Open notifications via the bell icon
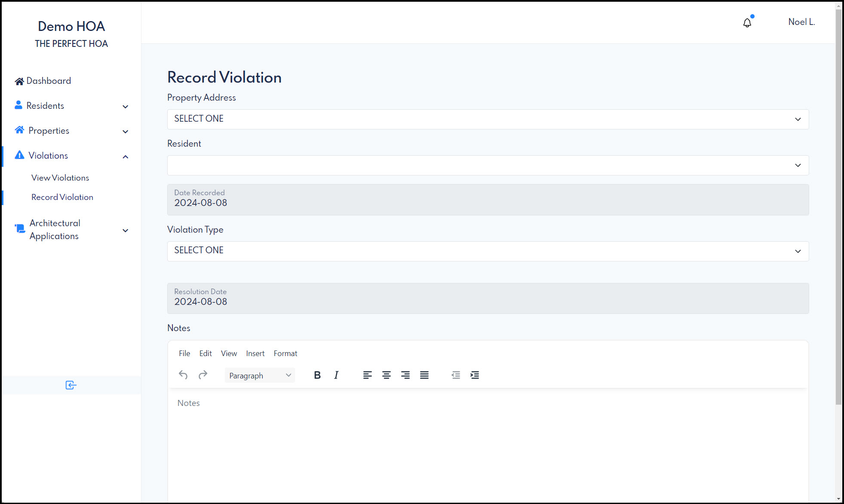The image size is (844, 504). [747, 22]
